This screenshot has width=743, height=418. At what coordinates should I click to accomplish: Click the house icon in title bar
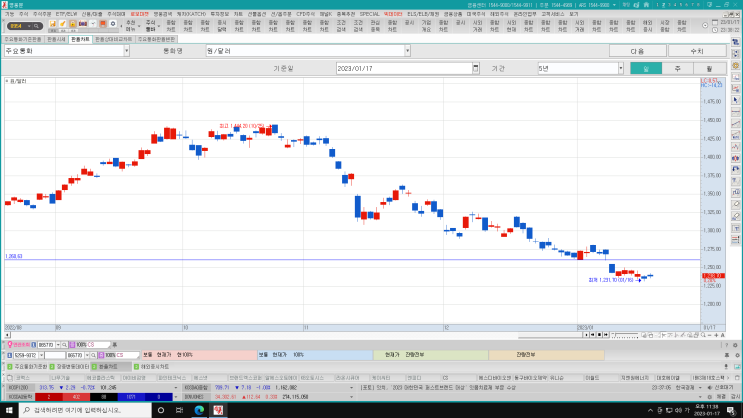[x=646, y=5]
